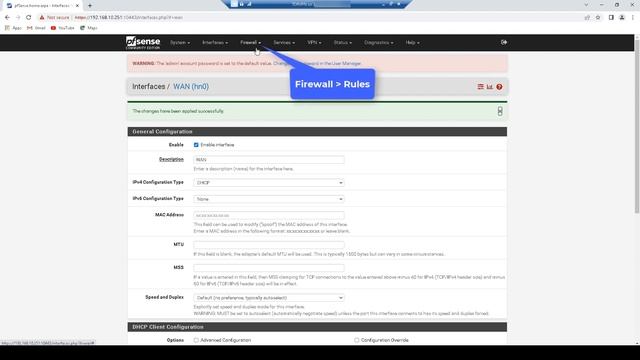Open Apps bookmark
The width and height of the screenshot is (640, 360).
tap(13, 28)
